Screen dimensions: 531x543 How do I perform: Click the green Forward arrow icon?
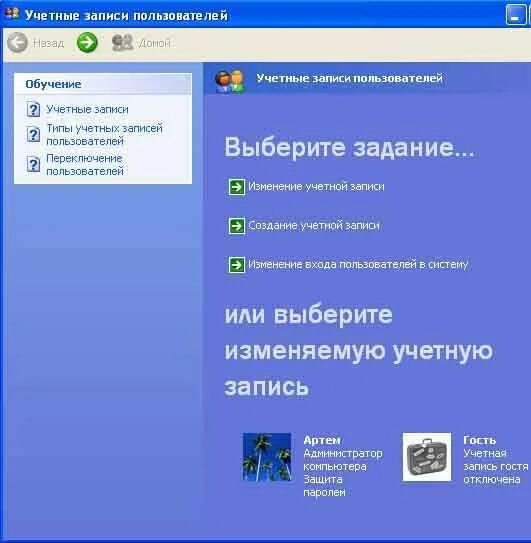[87, 43]
